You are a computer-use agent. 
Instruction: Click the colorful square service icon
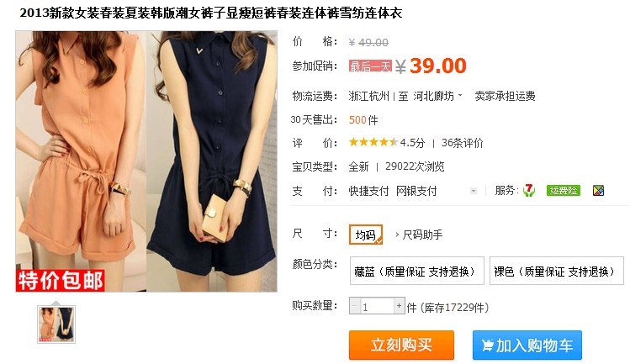tap(598, 191)
